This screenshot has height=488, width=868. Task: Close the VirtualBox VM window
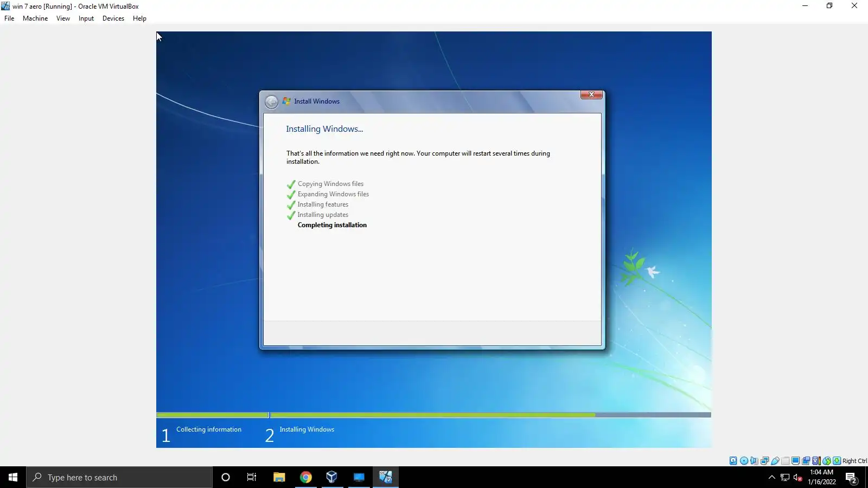click(854, 6)
